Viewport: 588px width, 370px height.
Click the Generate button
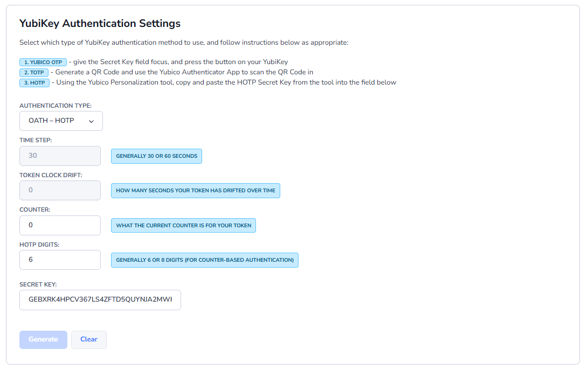pos(43,340)
